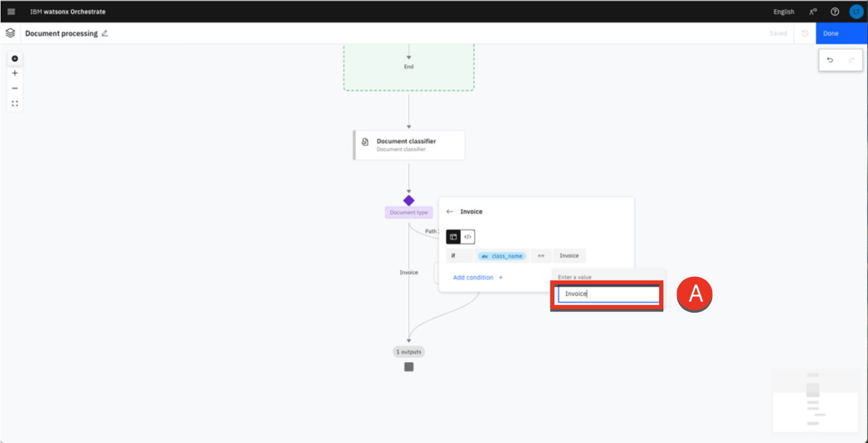Click the blue Done button

coord(841,33)
